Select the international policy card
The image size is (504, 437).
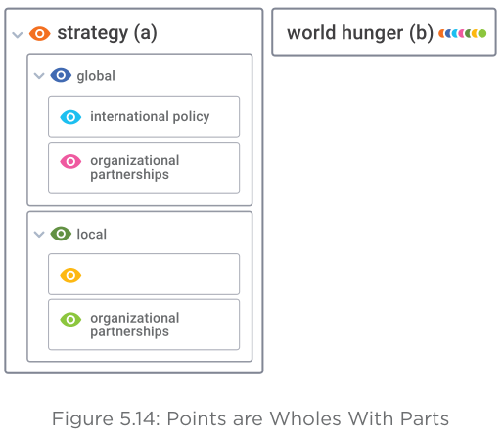pyautogui.click(x=144, y=116)
